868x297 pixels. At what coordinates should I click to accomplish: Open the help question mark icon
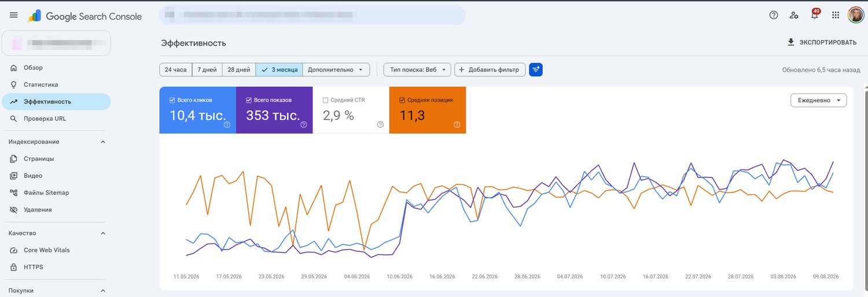click(x=774, y=15)
